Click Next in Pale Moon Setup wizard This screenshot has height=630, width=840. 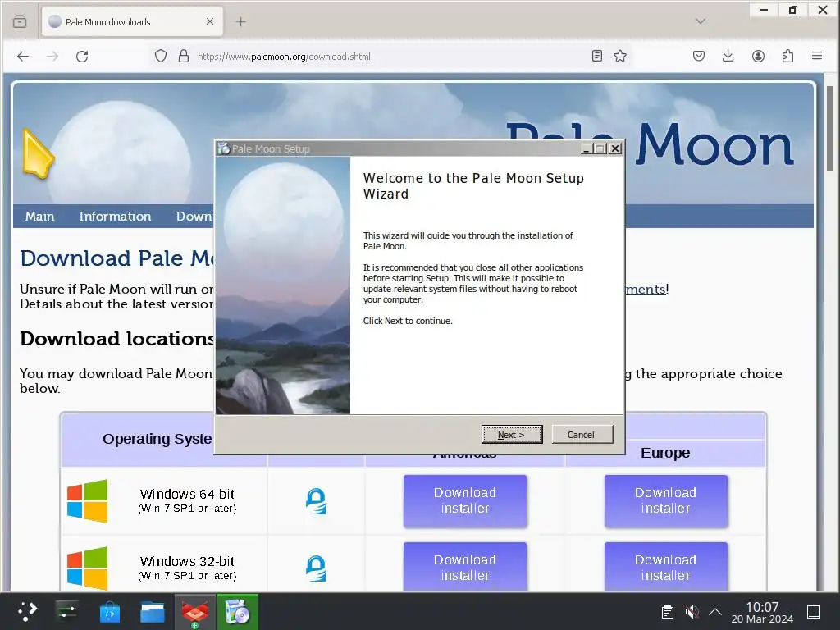(x=512, y=435)
